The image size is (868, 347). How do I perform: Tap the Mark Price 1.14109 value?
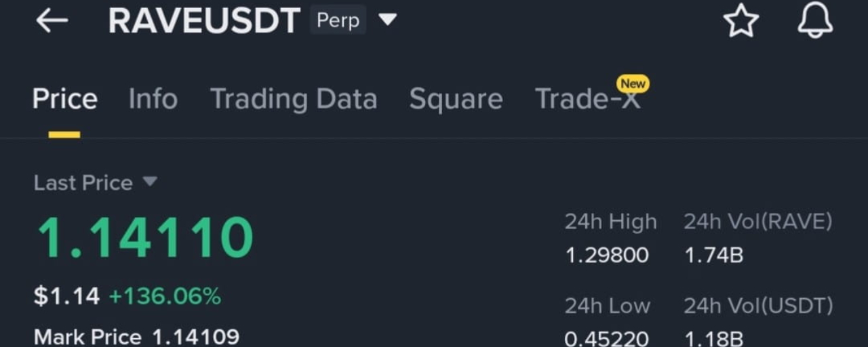tap(195, 337)
